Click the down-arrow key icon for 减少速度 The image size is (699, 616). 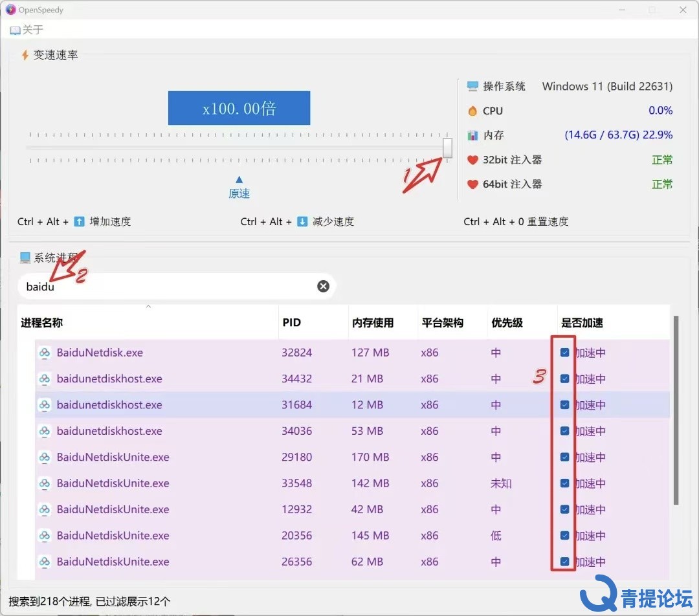pos(302,221)
